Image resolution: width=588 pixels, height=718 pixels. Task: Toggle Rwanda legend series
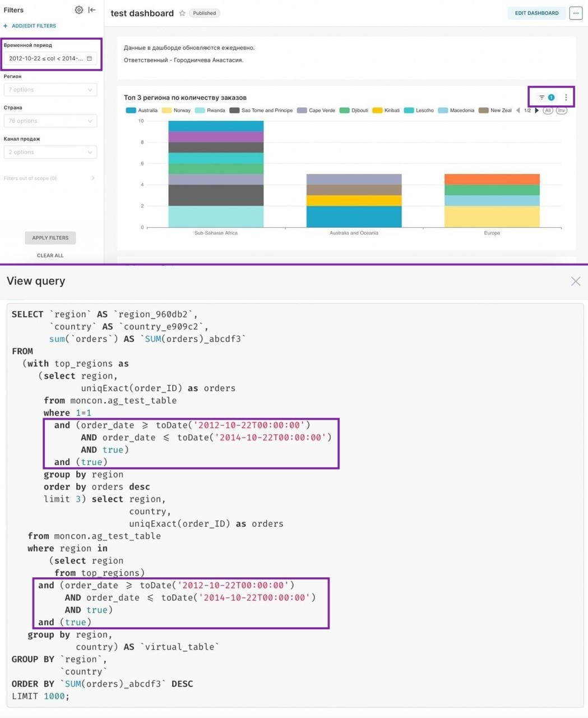(x=210, y=111)
